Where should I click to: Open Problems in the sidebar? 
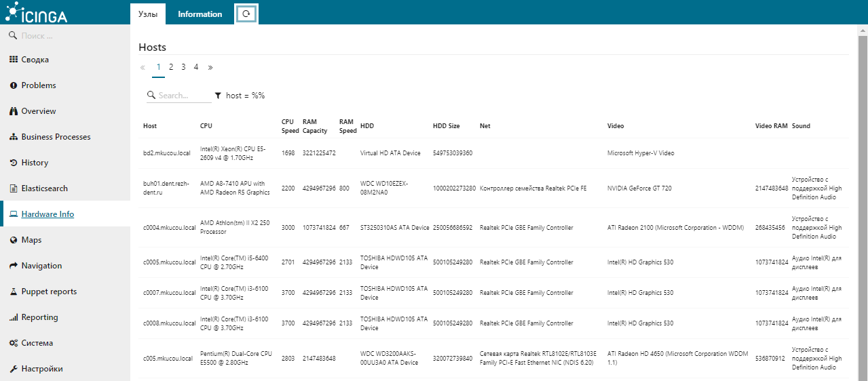pyautogui.click(x=38, y=85)
